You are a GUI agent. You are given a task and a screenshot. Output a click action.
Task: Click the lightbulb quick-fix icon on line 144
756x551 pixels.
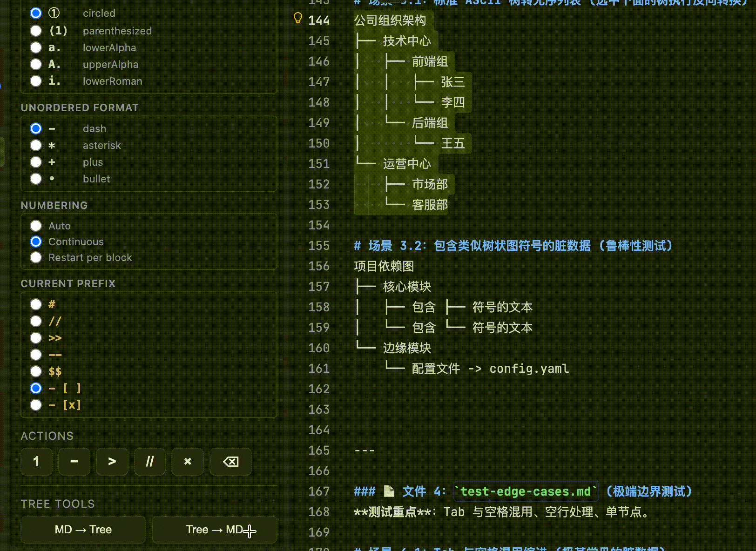[297, 18]
